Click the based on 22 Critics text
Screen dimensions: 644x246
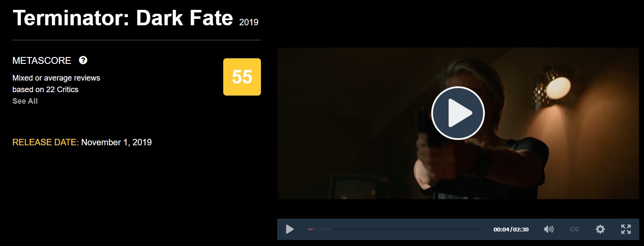click(45, 90)
